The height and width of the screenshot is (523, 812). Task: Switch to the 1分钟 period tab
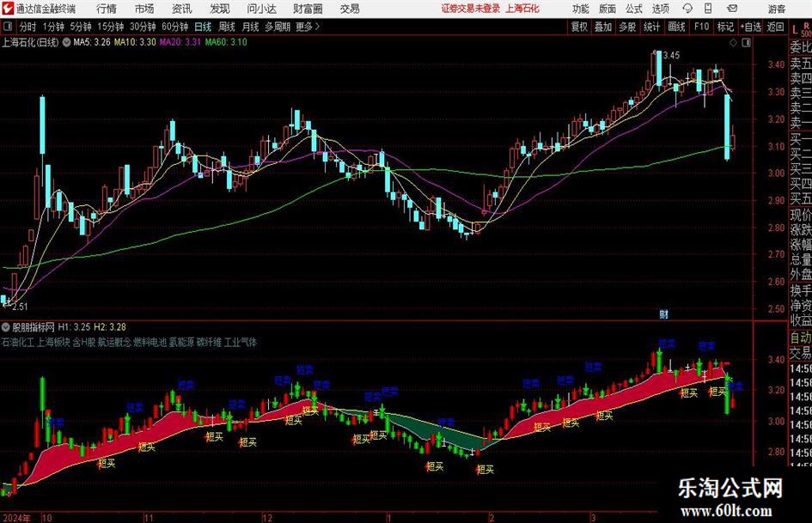53,27
